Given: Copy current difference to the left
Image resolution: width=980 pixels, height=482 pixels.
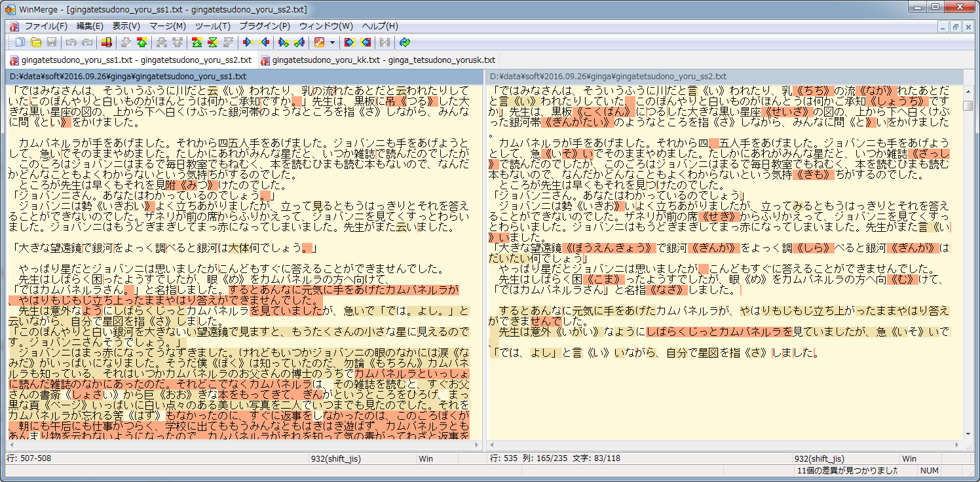Looking at the screenshot, I should 265,42.
